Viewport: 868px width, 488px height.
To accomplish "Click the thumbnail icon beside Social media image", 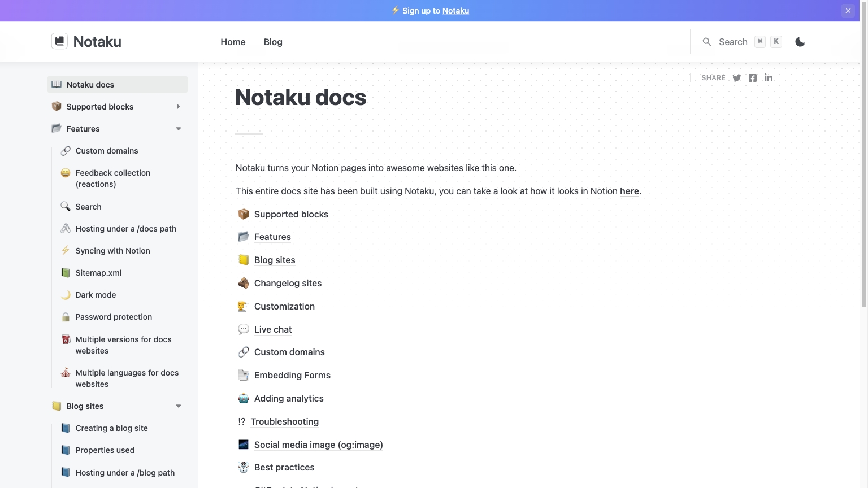I will click(x=244, y=445).
